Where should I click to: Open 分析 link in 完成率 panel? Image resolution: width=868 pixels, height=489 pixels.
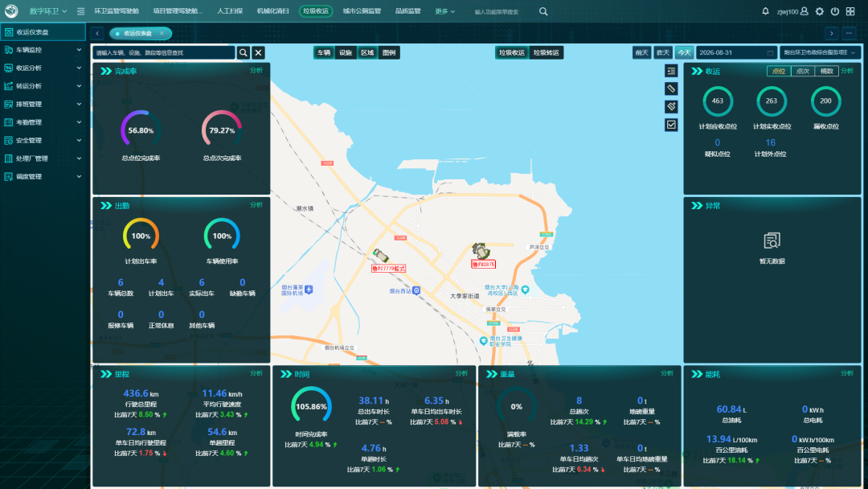(256, 70)
